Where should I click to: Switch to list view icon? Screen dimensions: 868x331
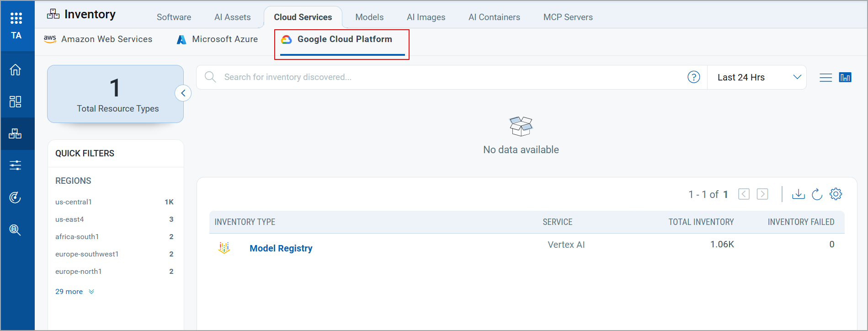point(826,78)
